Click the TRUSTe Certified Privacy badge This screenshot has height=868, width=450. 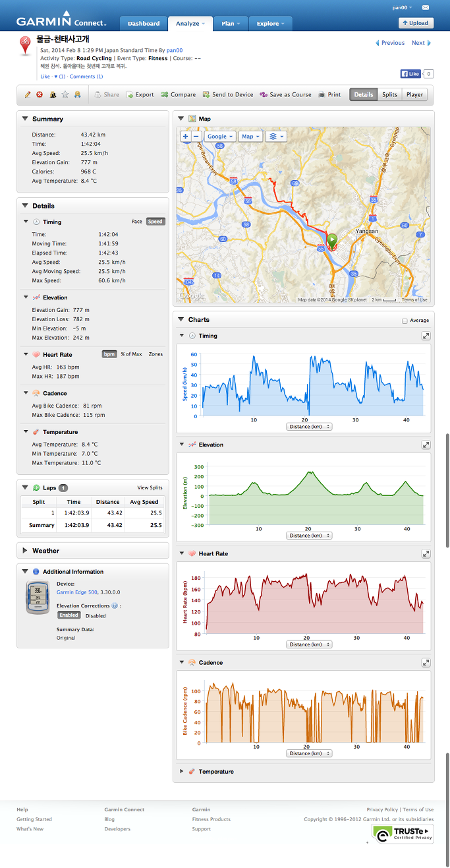coord(403,834)
